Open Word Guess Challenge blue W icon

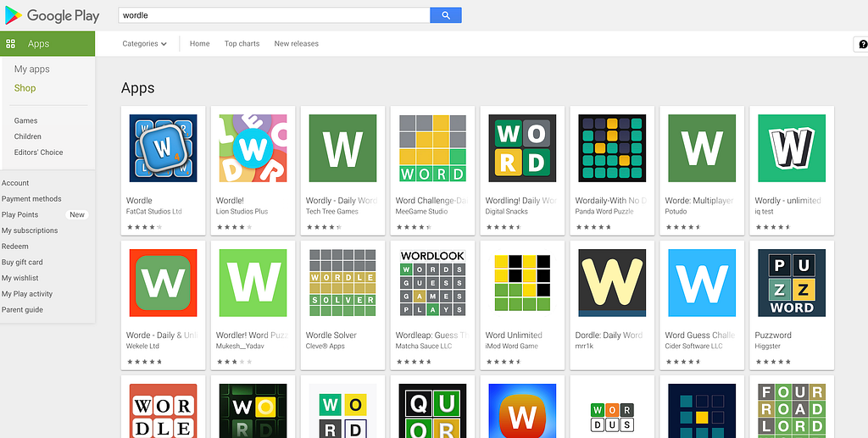[x=702, y=283]
